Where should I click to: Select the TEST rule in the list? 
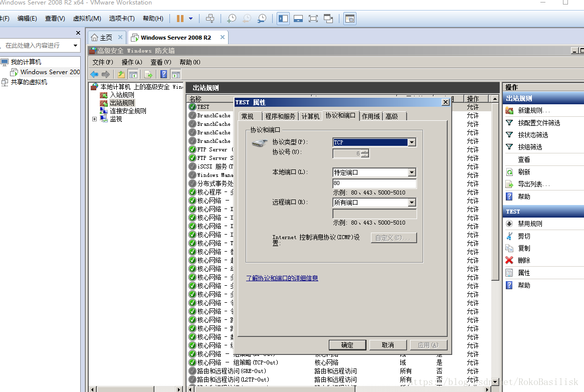tap(203, 107)
